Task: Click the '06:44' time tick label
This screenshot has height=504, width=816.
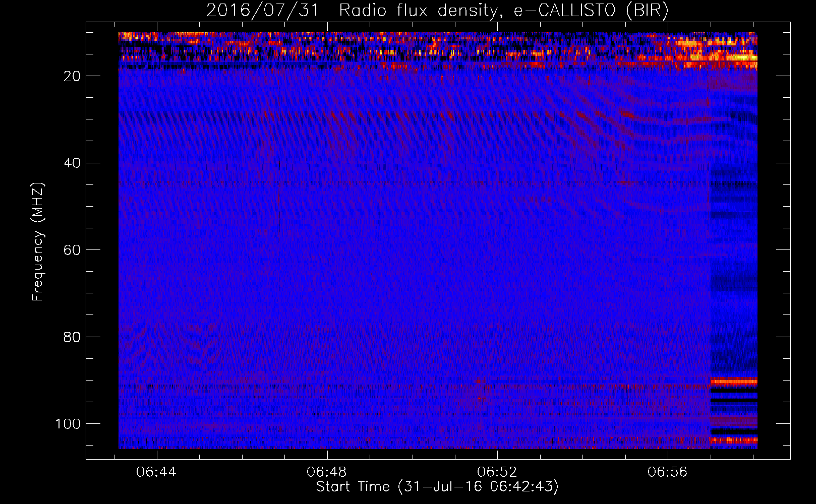Action: point(156,472)
